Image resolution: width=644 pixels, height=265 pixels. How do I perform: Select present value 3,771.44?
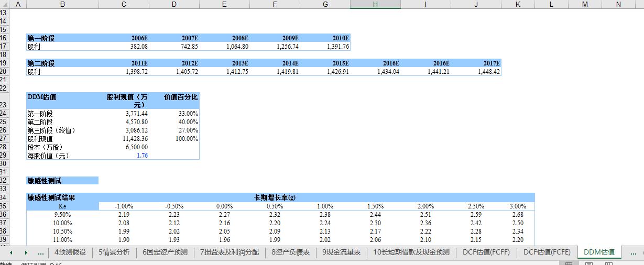[124, 113]
